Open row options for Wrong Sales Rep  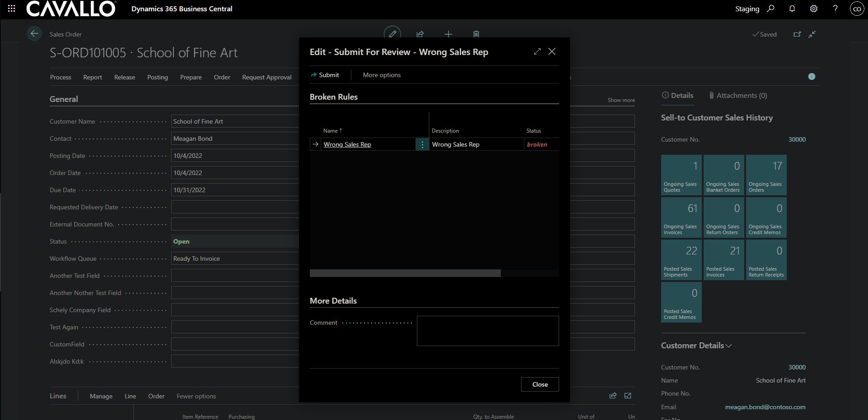click(422, 144)
